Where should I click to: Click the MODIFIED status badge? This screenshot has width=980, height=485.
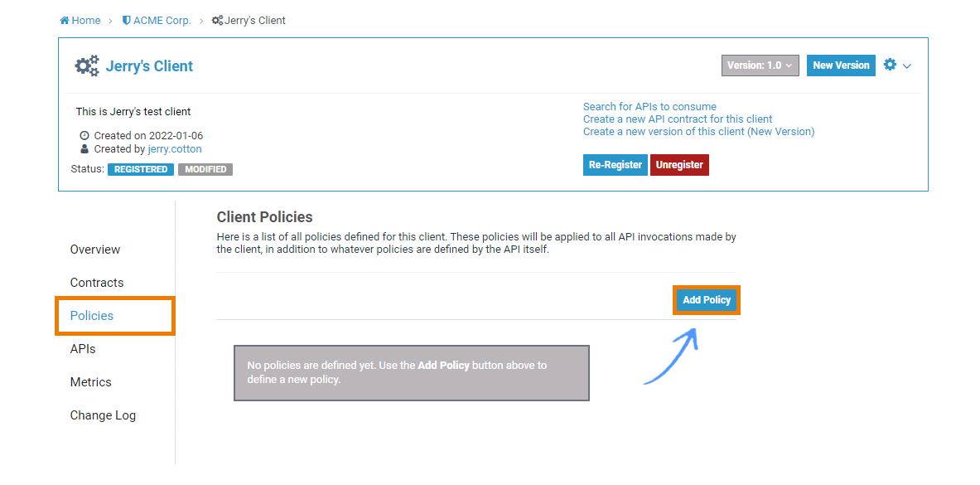pyautogui.click(x=205, y=170)
